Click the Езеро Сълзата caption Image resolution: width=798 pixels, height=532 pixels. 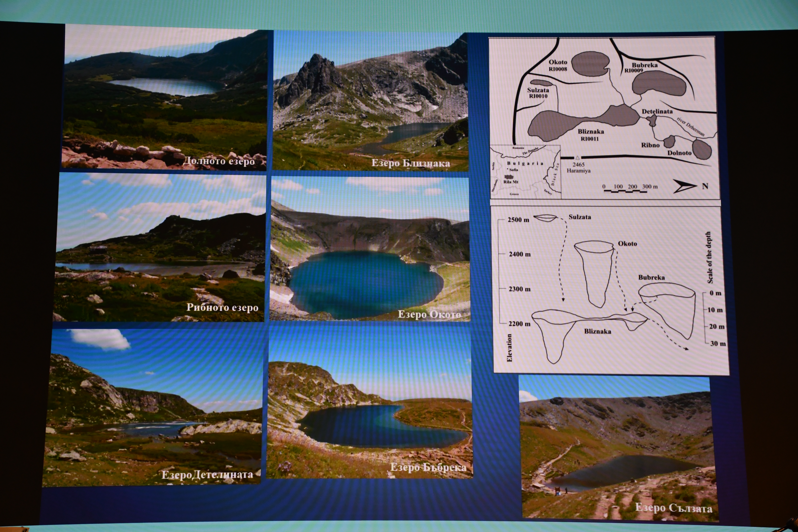[674, 508]
